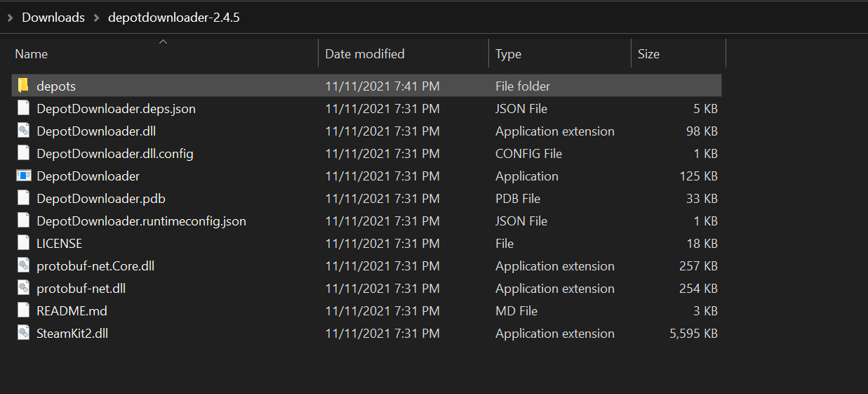Select the DepotDownloader application name
868x394 pixels.
tap(88, 176)
